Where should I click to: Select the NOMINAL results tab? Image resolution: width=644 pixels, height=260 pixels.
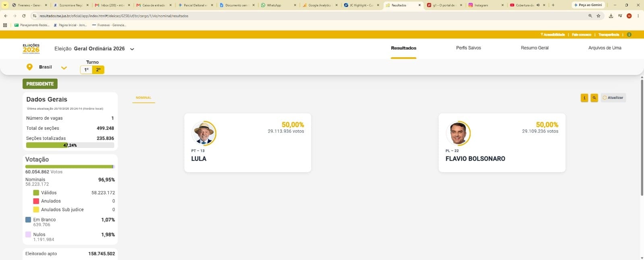click(144, 98)
